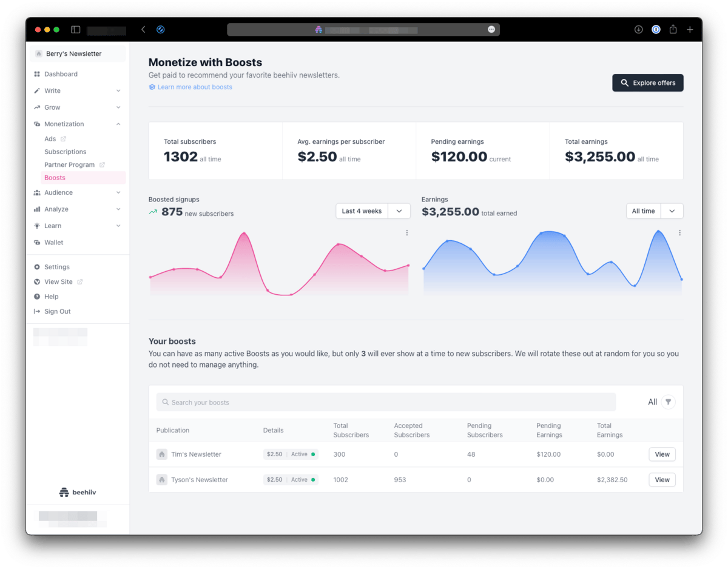Click the Safari sidebar toggle icon
Viewport: 728px width, 569px height.
pyautogui.click(x=76, y=29)
